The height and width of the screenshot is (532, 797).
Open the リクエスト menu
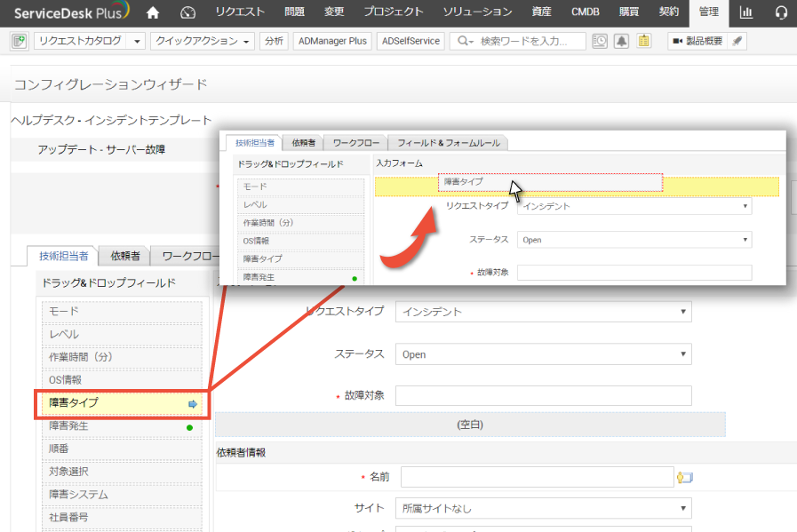(x=240, y=12)
